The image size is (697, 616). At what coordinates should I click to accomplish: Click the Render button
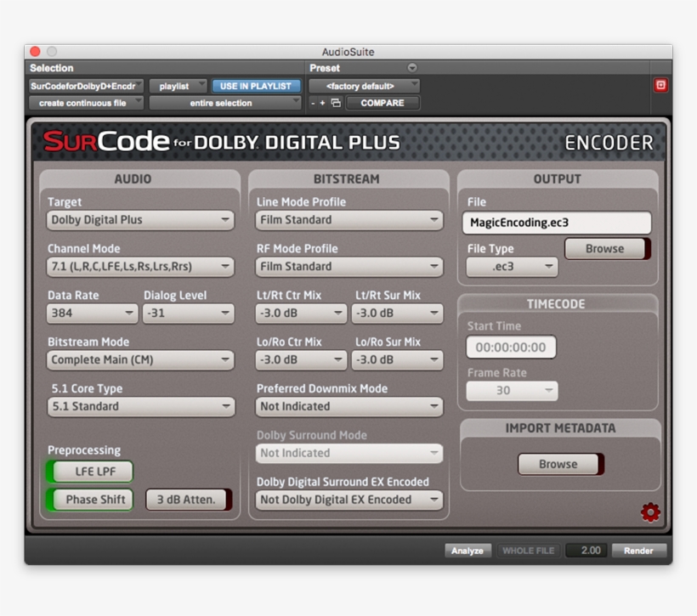(638, 551)
